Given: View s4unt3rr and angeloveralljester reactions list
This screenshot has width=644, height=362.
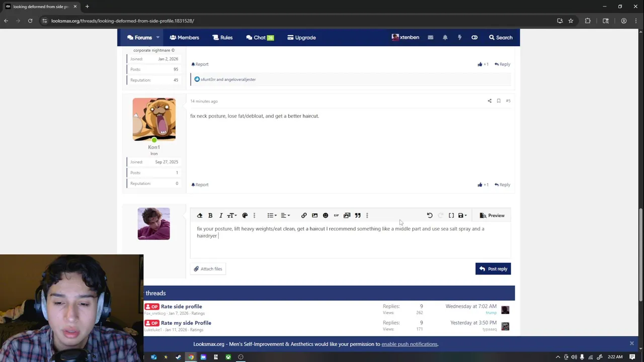Looking at the screenshot, I should pos(228,79).
